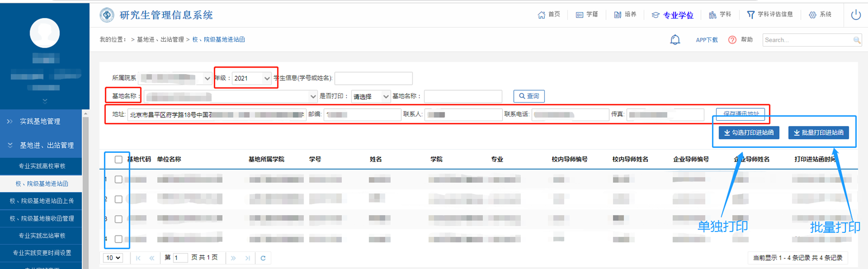
Task: Open the 专业学位 top menu
Action: pos(672,15)
